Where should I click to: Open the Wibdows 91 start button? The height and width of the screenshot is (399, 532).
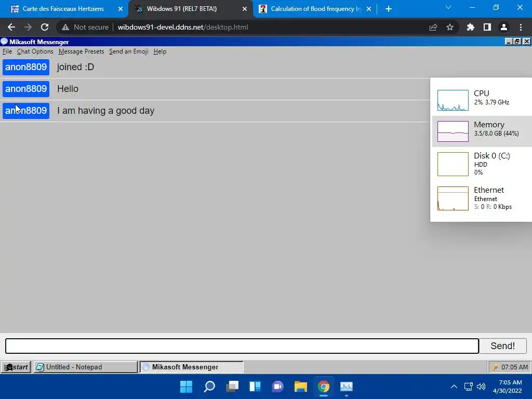(x=16, y=367)
